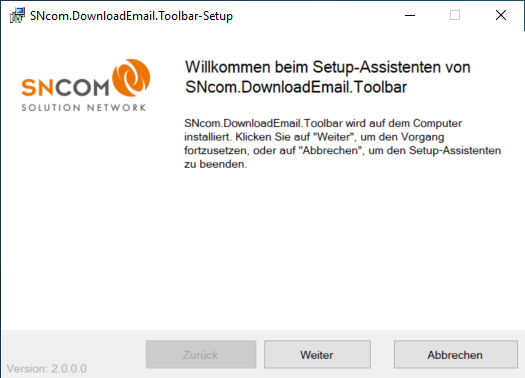Click the quoted word "Weiter" in the description text
Viewport: 525px width, 378px height.
(335, 137)
